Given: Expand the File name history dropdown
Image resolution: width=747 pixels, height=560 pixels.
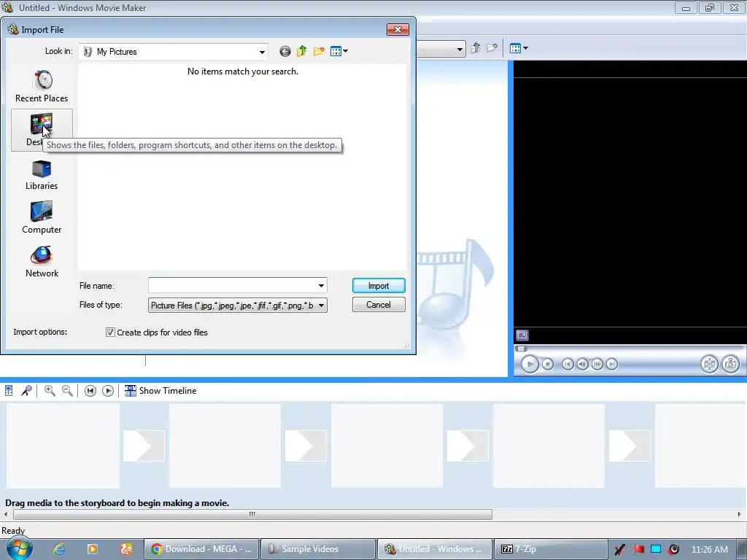Looking at the screenshot, I should (x=322, y=286).
